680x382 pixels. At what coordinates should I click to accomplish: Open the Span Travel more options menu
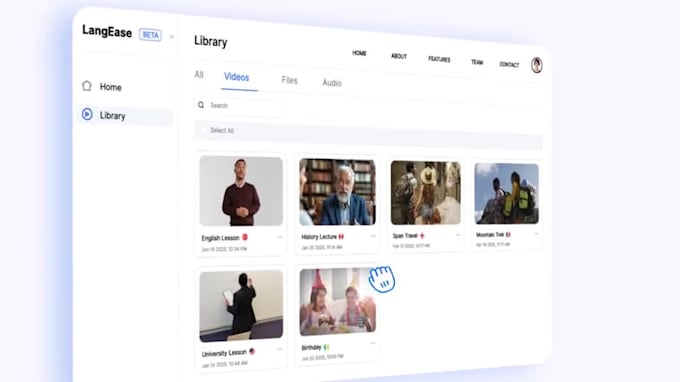pos(458,235)
